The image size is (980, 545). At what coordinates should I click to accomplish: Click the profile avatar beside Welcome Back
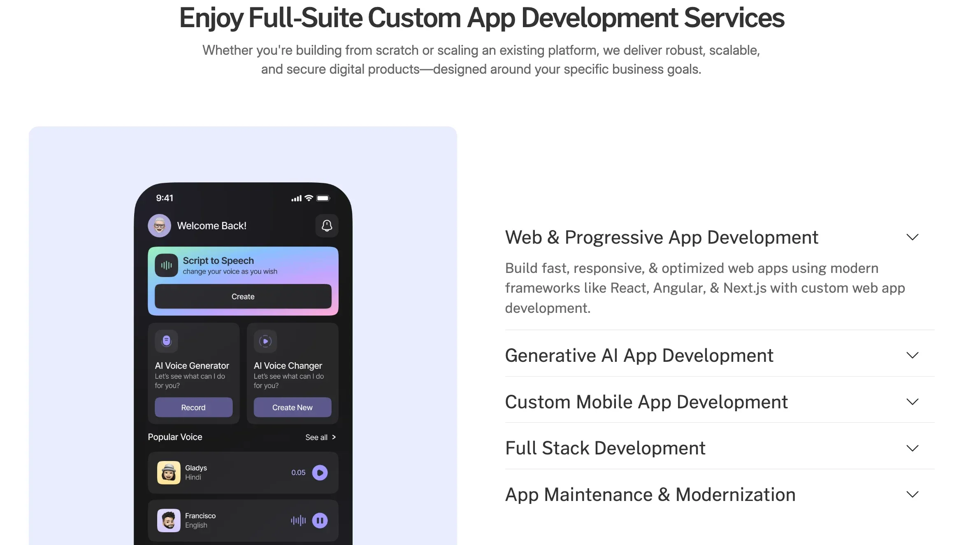(x=159, y=226)
